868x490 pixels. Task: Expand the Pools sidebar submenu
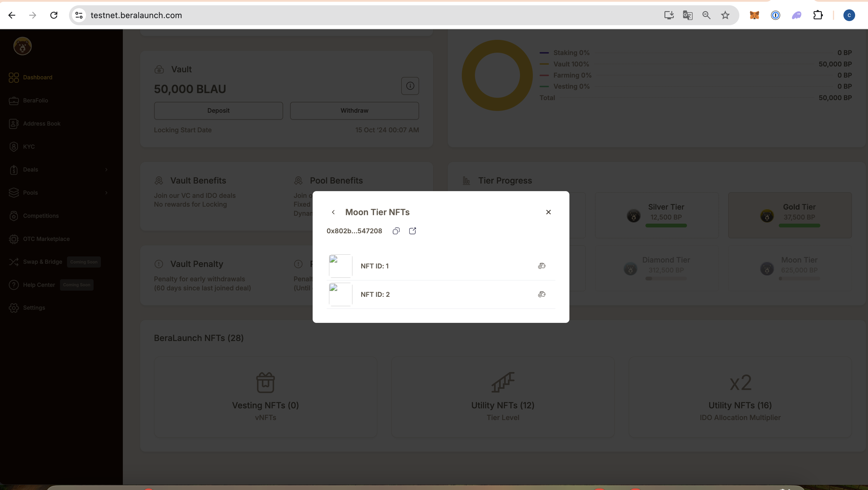pos(59,193)
